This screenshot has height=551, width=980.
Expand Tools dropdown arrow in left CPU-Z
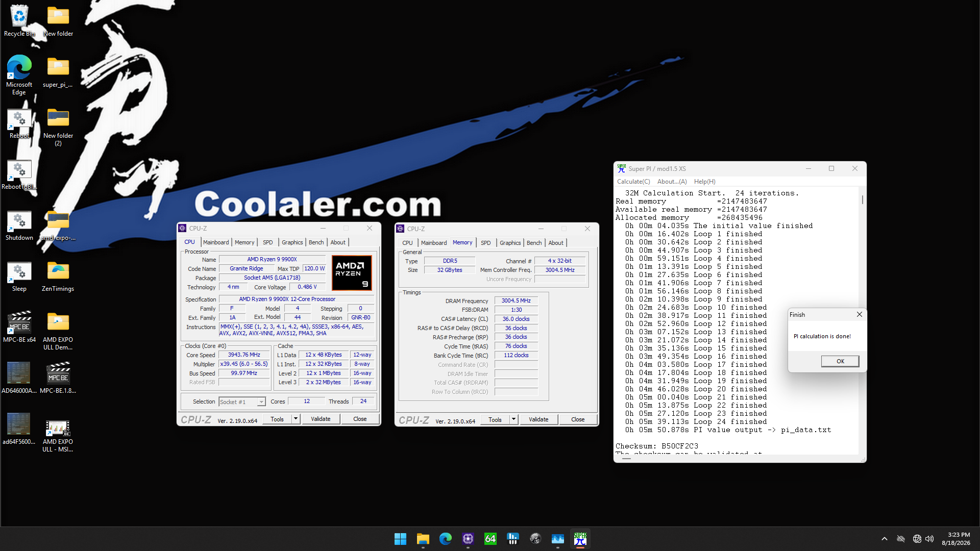click(296, 419)
